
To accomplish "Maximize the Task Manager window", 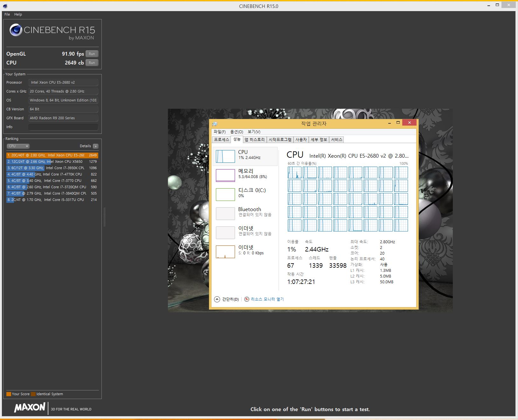I will 398,123.
